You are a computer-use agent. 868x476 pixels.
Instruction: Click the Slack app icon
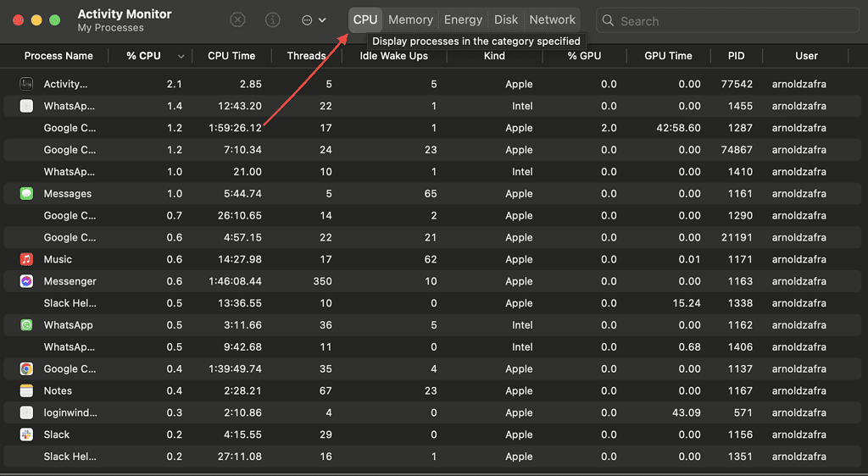pyautogui.click(x=26, y=434)
